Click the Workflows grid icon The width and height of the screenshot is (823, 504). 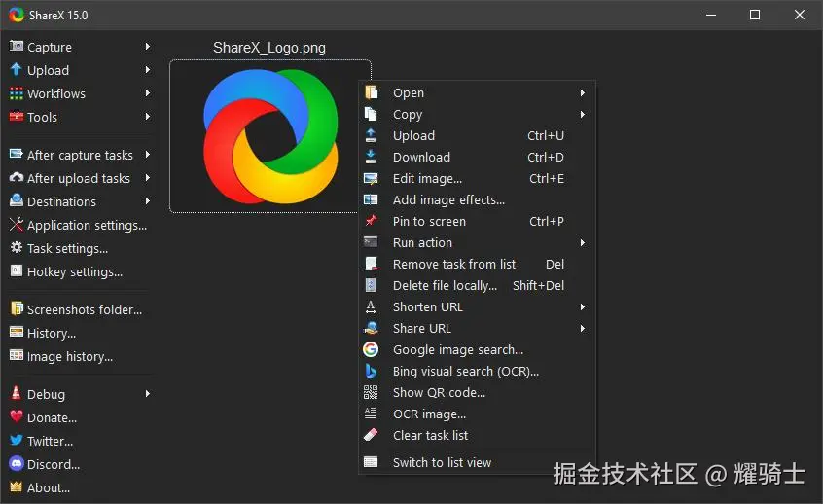click(x=17, y=93)
